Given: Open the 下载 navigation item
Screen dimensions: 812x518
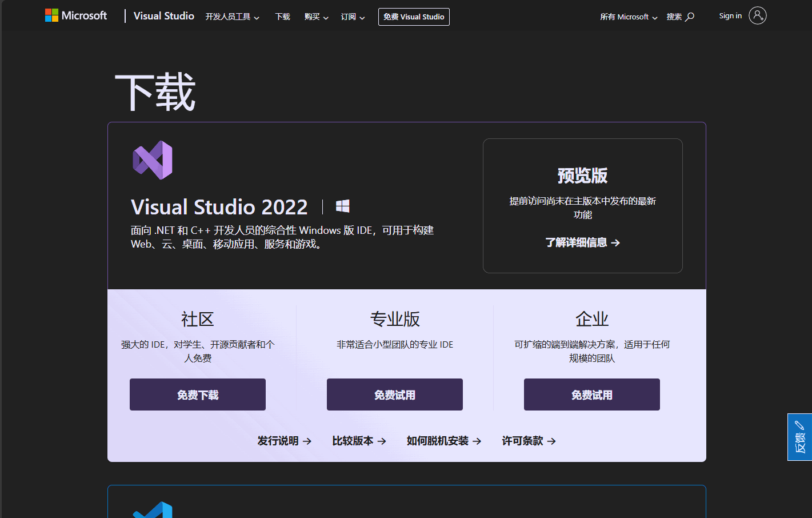Looking at the screenshot, I should pos(282,17).
